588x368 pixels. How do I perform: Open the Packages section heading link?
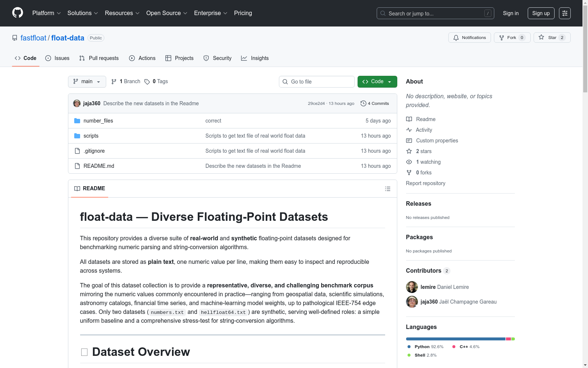click(419, 237)
